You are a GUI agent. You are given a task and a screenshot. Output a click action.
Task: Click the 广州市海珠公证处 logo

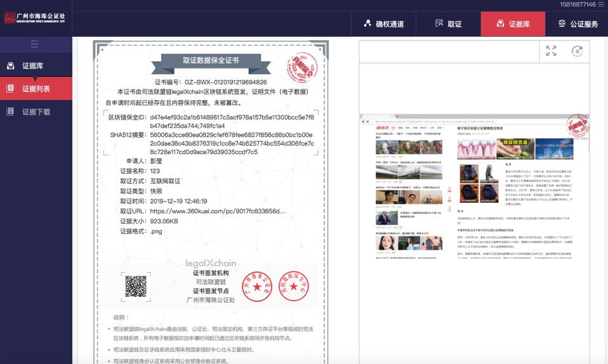tap(35, 18)
